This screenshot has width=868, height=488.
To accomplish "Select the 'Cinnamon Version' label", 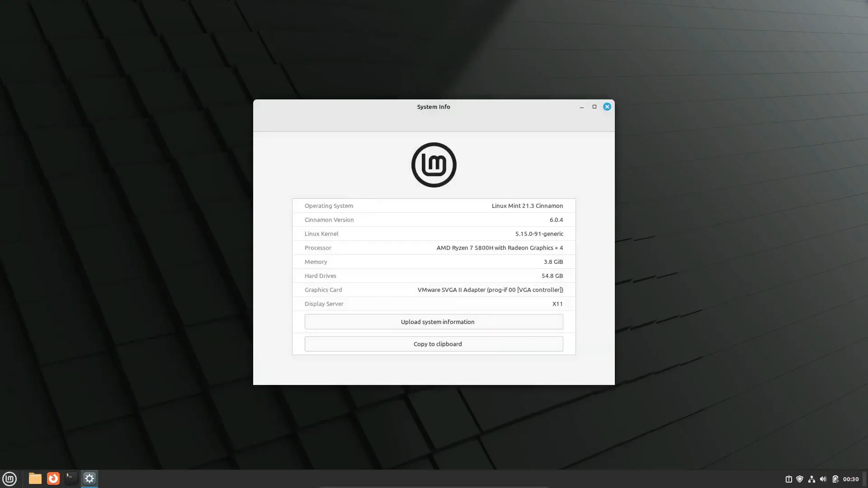I will (329, 220).
